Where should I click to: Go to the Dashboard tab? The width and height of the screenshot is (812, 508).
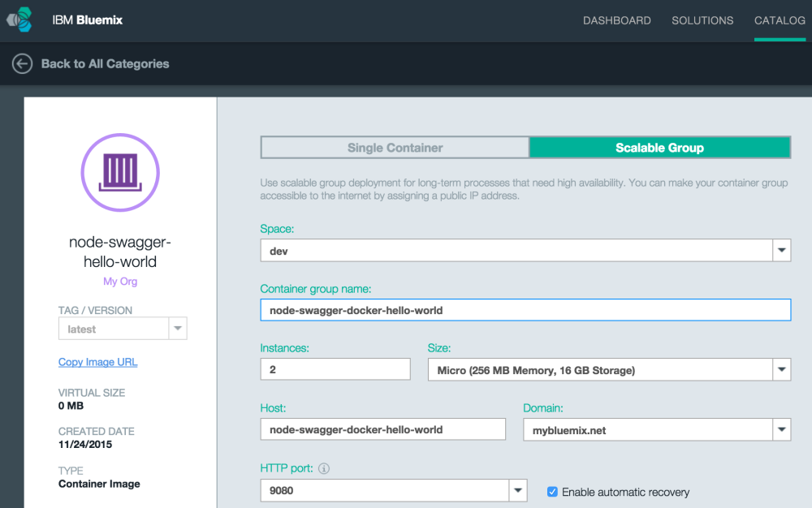pos(616,20)
